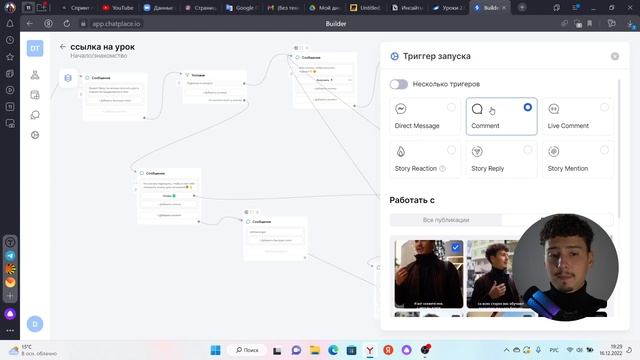Uncheck the first publication thumbnail checkbox
The height and width of the screenshot is (360, 640).
[456, 247]
